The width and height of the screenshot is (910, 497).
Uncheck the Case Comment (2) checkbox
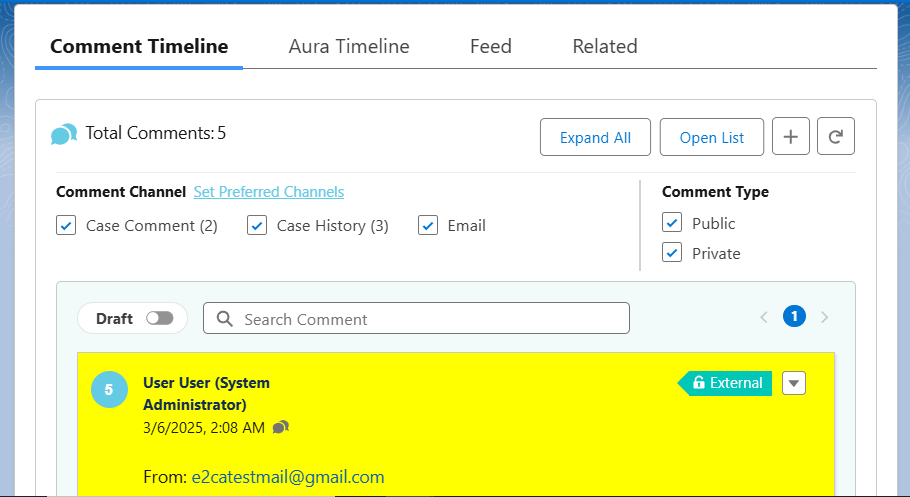(x=66, y=225)
